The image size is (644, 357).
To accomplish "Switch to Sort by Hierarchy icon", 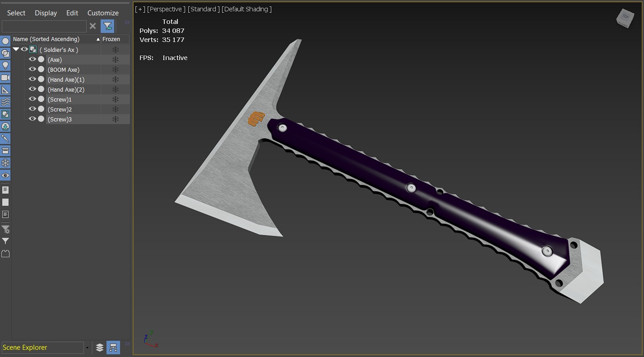I will [x=113, y=348].
